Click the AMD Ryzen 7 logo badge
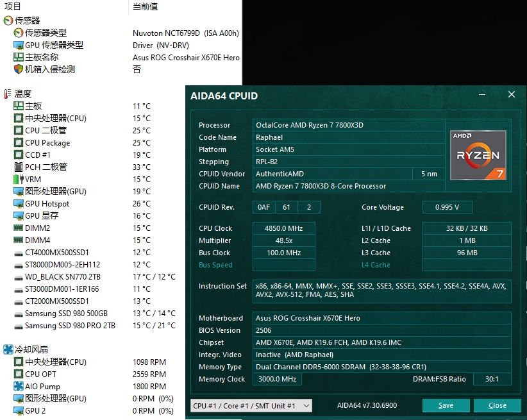 pos(478,155)
